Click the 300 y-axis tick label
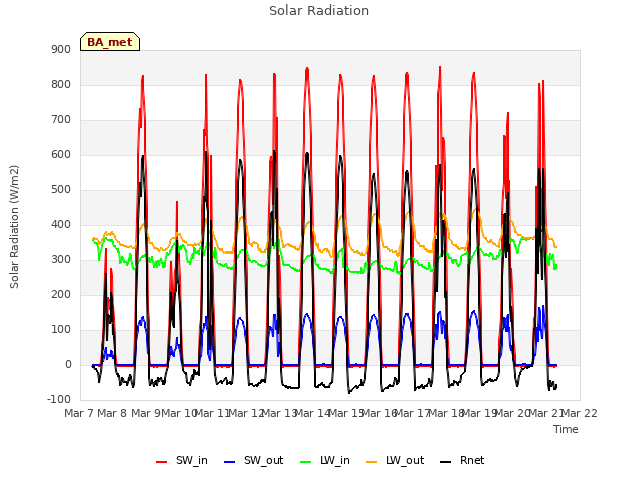Screen dimensions: 640x480 click(61, 260)
